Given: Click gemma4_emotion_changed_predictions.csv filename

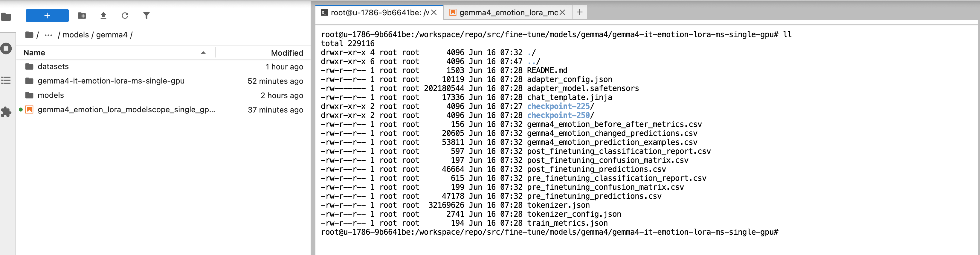Looking at the screenshot, I should [612, 133].
